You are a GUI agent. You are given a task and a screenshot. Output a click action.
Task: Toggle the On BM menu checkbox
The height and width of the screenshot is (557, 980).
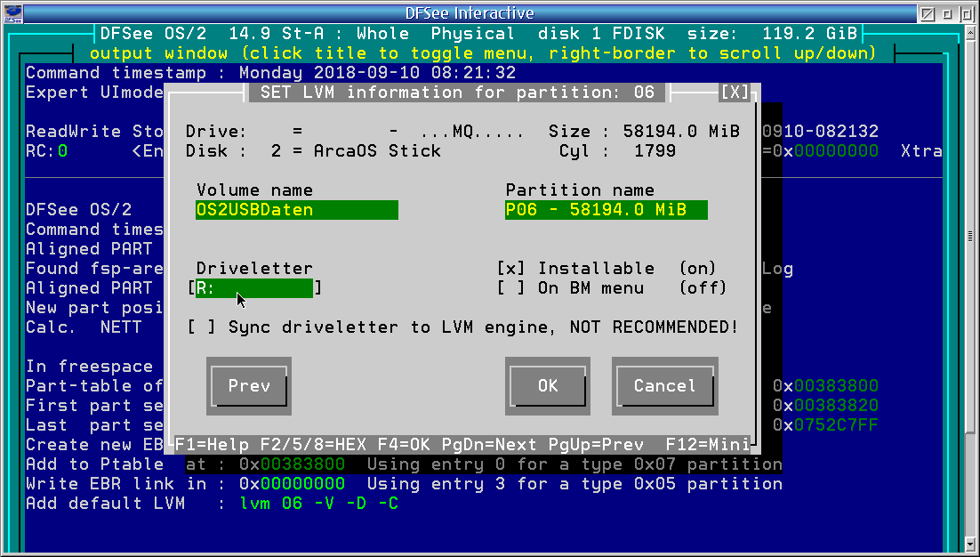pyautogui.click(x=510, y=287)
